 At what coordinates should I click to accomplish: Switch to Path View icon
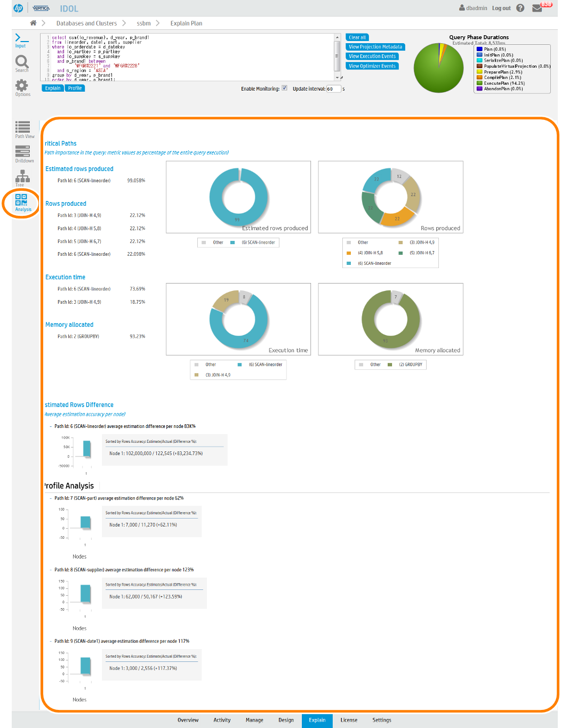(23, 128)
